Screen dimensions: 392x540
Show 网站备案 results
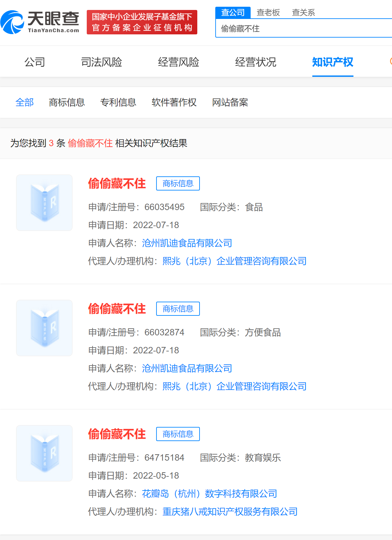(230, 102)
